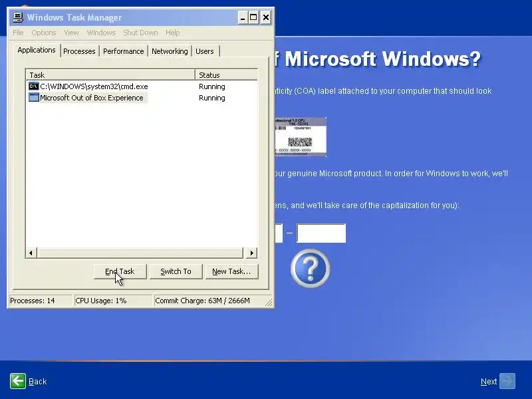Open the Shut Down menu
532x399 pixels.
140,33
